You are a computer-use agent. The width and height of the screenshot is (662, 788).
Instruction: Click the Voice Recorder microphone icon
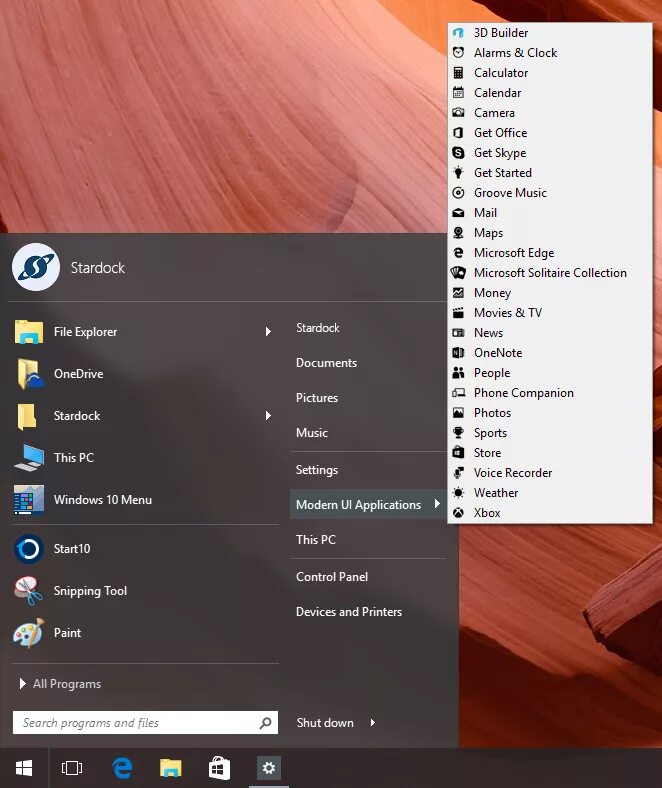(458, 472)
